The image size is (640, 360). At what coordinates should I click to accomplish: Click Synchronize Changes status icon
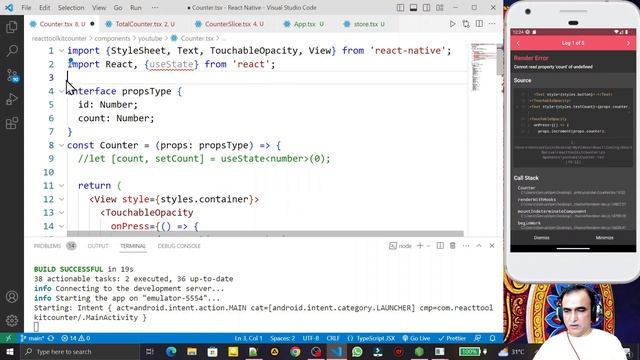tap(51, 338)
